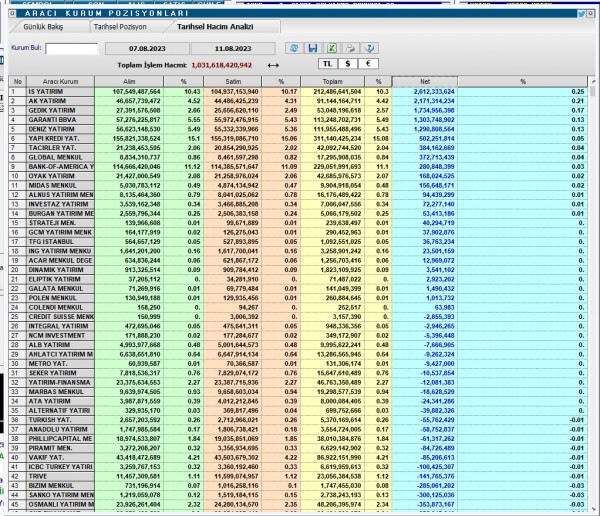Click the blue floppy disk save icon
600x516 pixels.
[x=313, y=48]
